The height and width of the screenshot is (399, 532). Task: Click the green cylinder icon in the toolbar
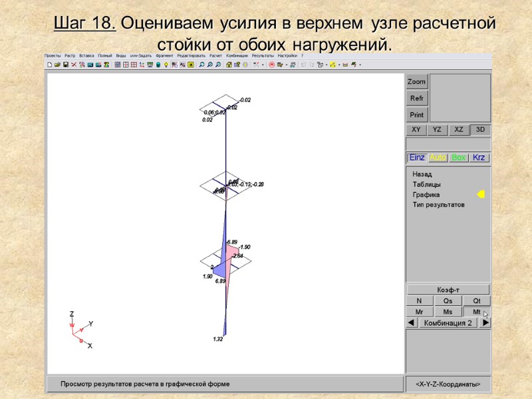click(x=158, y=65)
